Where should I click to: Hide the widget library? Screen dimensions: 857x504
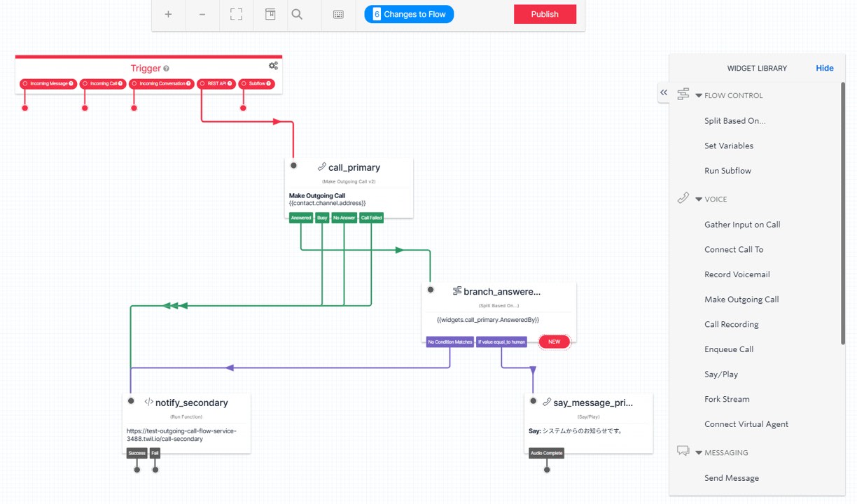[x=824, y=68]
